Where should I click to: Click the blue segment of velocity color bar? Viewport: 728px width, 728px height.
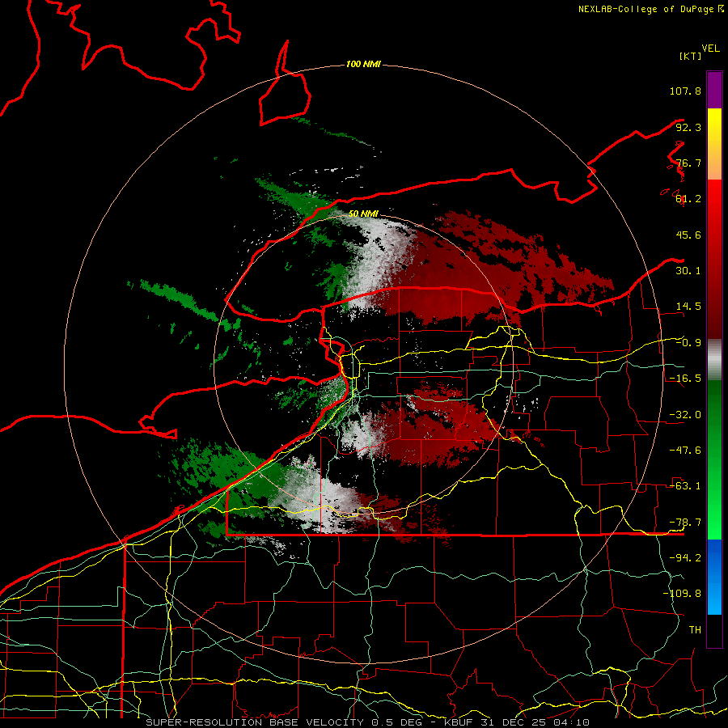point(714,577)
